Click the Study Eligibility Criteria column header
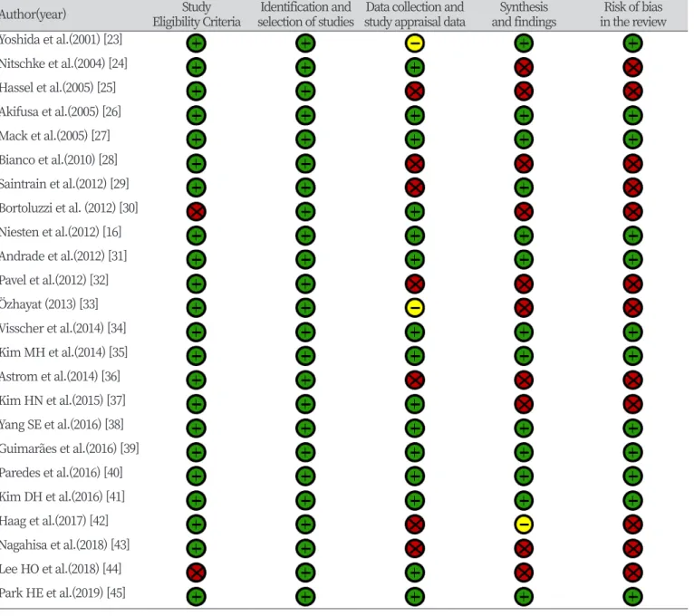This screenshot has height=616, width=694. 197,14
